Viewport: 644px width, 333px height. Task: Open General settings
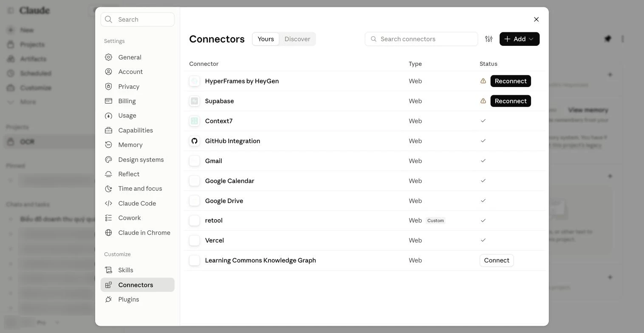pyautogui.click(x=138, y=57)
